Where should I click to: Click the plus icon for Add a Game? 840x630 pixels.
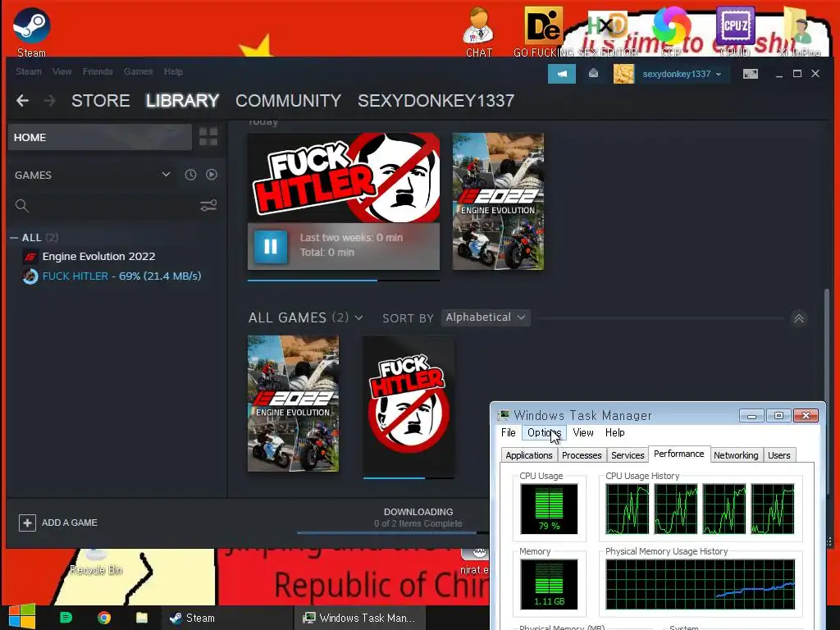pos(27,523)
